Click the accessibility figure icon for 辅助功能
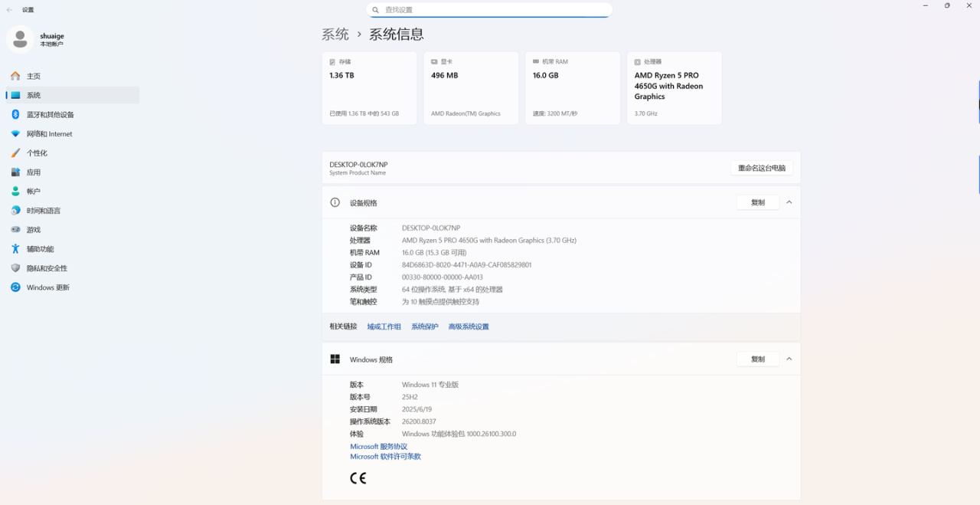980x505 pixels. pos(15,249)
